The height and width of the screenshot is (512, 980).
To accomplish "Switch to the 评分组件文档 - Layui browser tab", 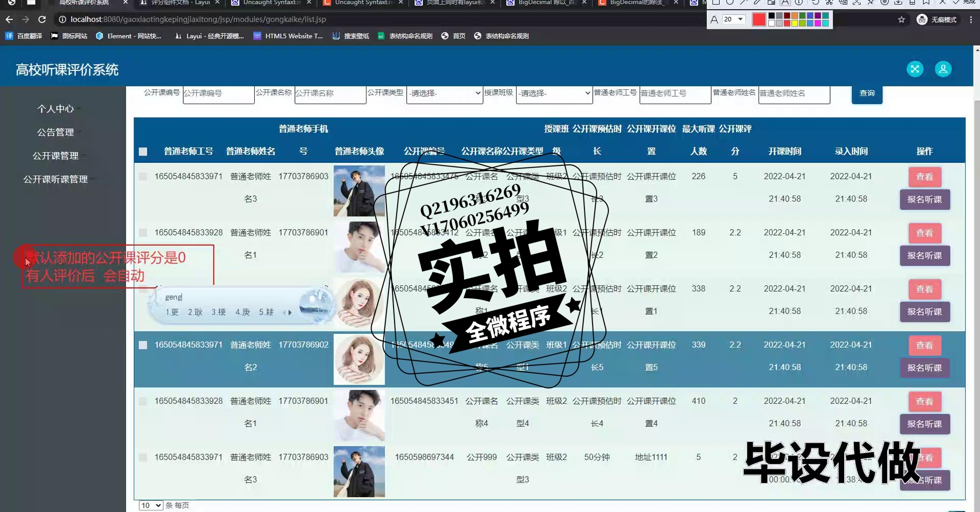I will pyautogui.click(x=180, y=3).
